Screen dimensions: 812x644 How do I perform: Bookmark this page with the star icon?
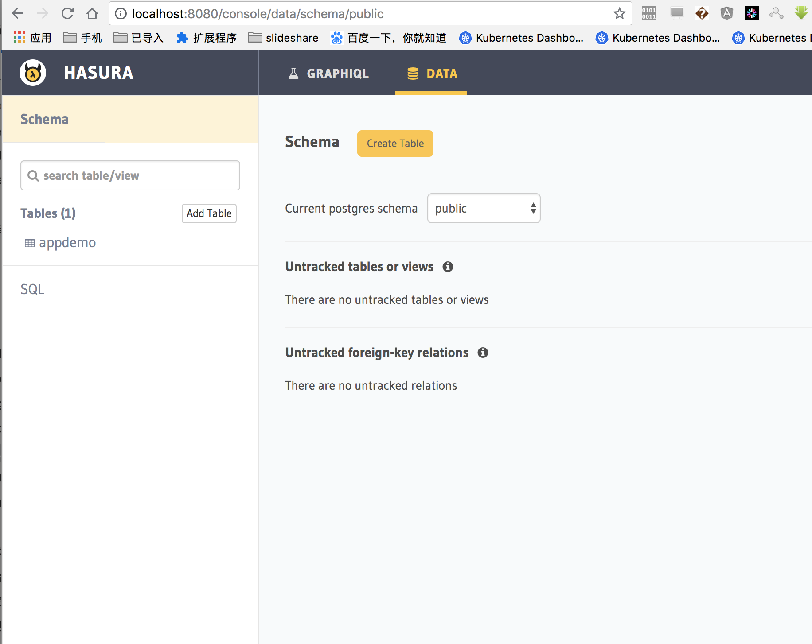(x=619, y=14)
